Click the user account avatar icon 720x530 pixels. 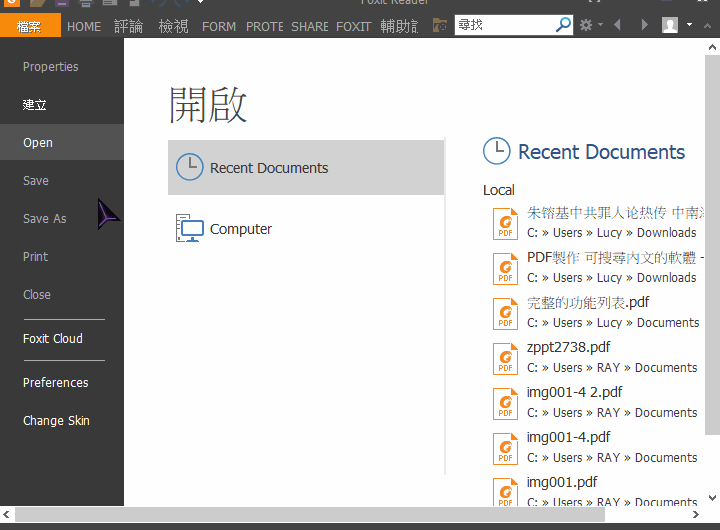point(670,25)
